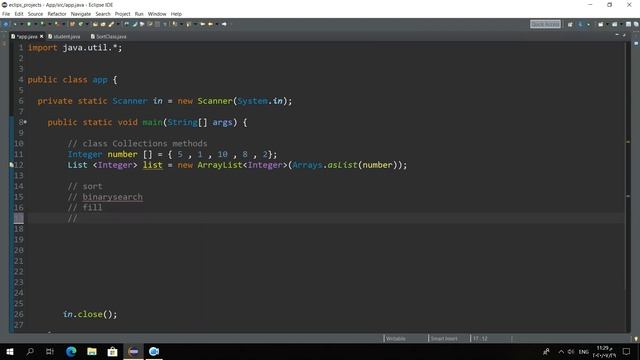Screen dimensions: 640x360
Task: Collapse the main method fold on line 8
Action: click(x=25, y=122)
